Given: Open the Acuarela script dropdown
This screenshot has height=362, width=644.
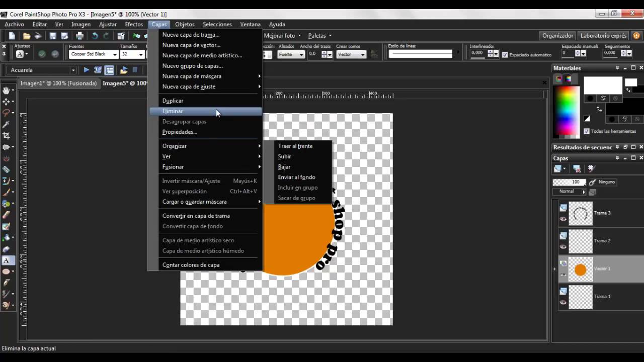Looking at the screenshot, I should (73, 70).
